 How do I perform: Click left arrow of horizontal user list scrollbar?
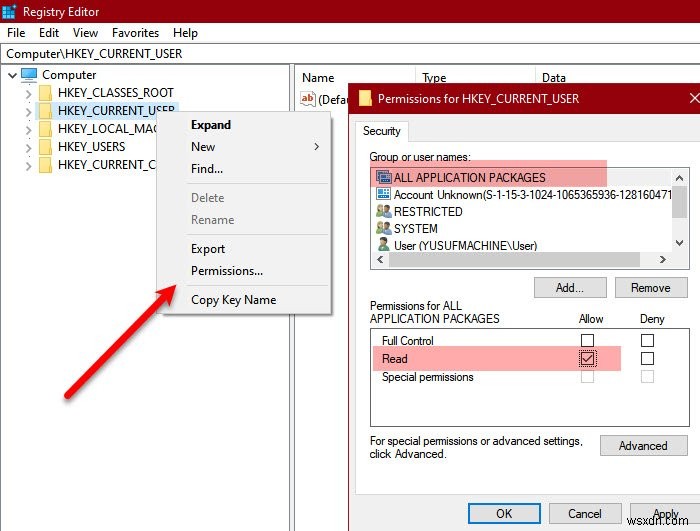(380, 259)
